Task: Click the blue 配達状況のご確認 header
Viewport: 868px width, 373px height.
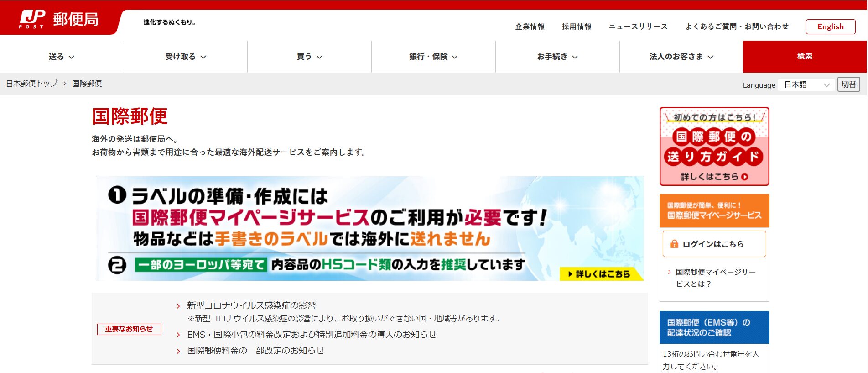Action: (714, 327)
